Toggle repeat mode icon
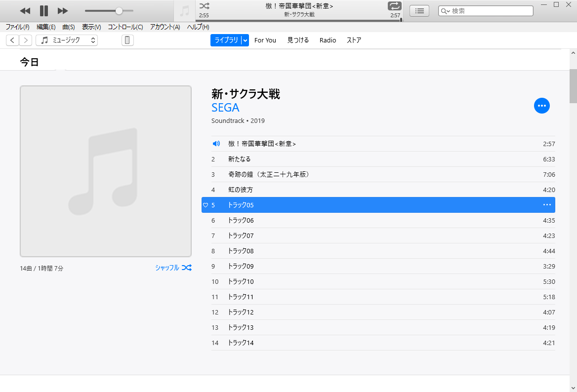The height and width of the screenshot is (392, 577). pyautogui.click(x=394, y=6)
